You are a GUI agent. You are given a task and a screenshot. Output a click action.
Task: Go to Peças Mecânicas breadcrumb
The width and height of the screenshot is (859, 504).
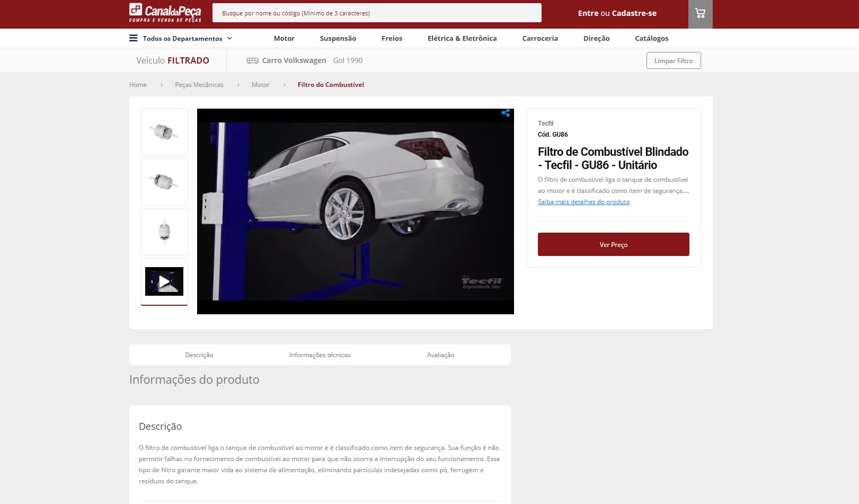tap(199, 85)
